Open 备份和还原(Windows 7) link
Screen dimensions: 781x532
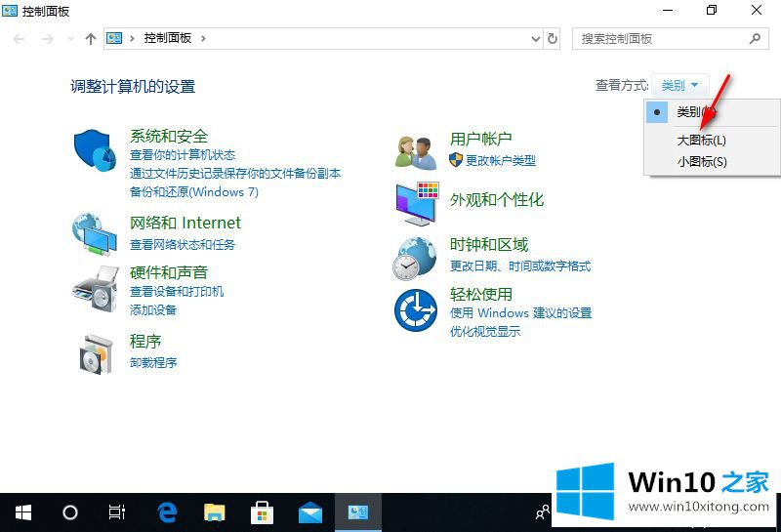tap(193, 191)
